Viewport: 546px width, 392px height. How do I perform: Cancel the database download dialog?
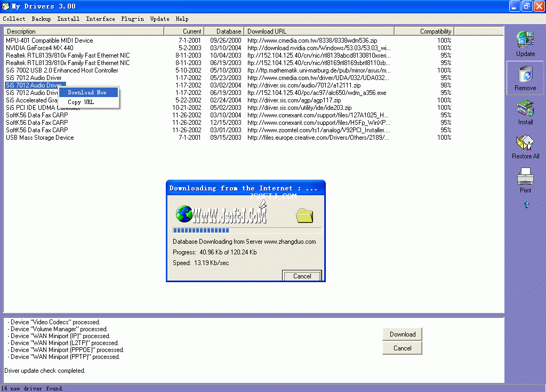302,276
